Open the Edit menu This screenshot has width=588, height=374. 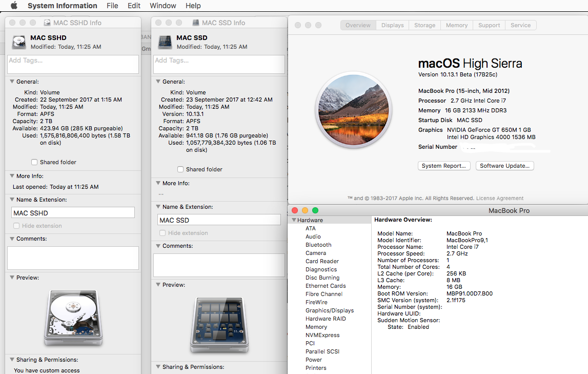[x=134, y=6]
